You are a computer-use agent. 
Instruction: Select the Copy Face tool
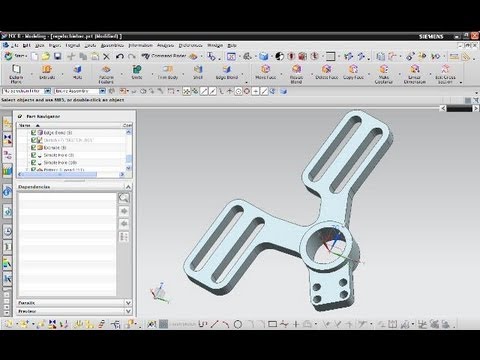pyautogui.click(x=353, y=72)
